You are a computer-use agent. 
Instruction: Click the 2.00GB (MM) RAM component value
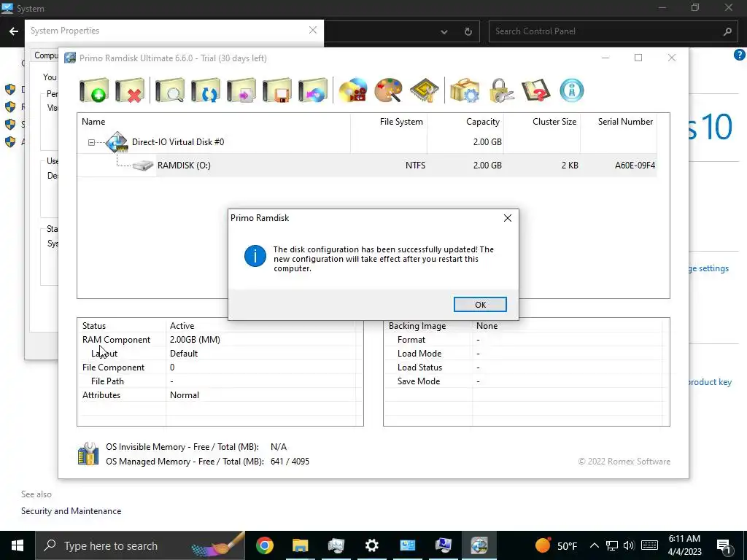click(x=195, y=340)
